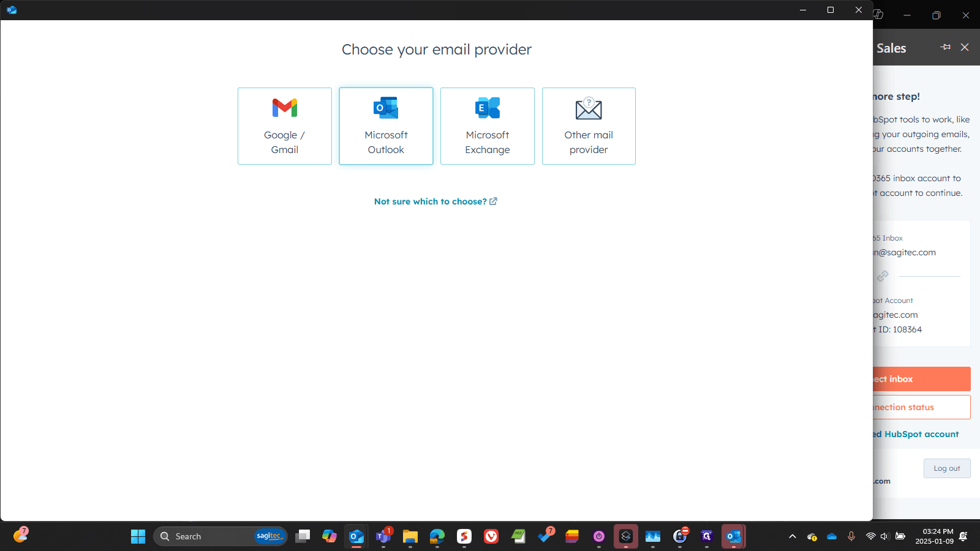Screen dimensions: 980x551
Task: Click the microphone tray icon
Action: point(851,536)
